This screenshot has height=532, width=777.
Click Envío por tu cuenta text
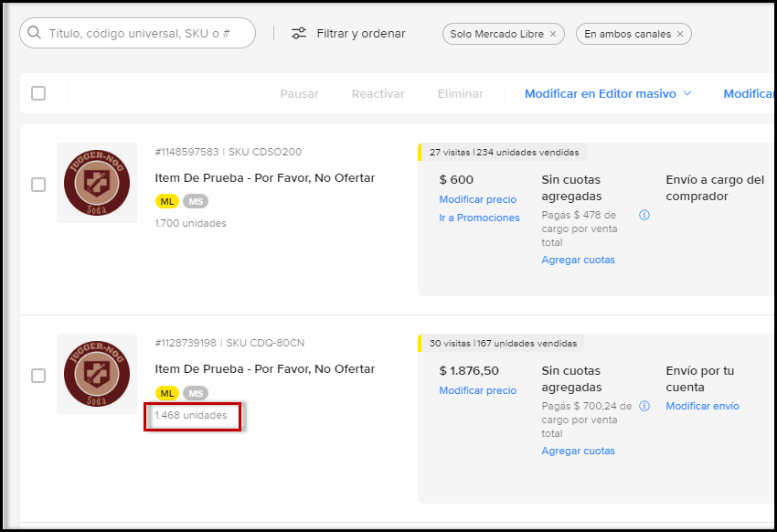click(699, 379)
